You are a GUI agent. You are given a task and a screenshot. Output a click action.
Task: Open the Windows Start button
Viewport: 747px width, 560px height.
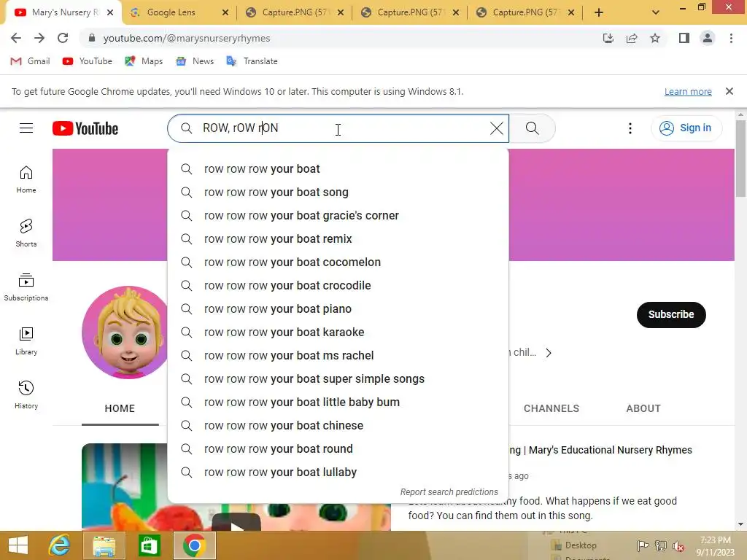coord(18,545)
